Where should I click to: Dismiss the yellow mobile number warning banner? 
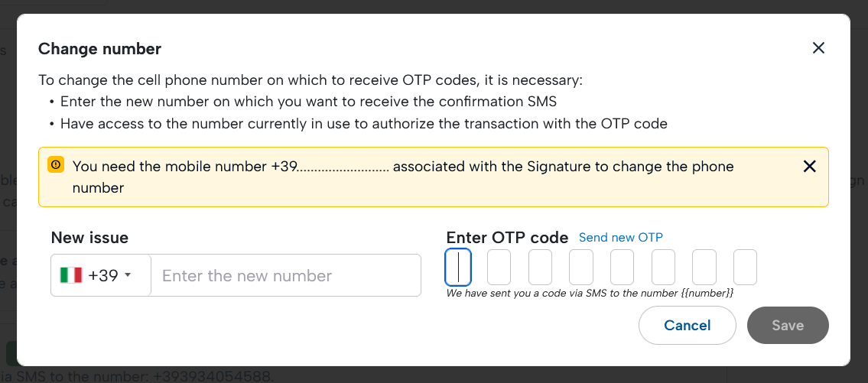[x=809, y=167]
